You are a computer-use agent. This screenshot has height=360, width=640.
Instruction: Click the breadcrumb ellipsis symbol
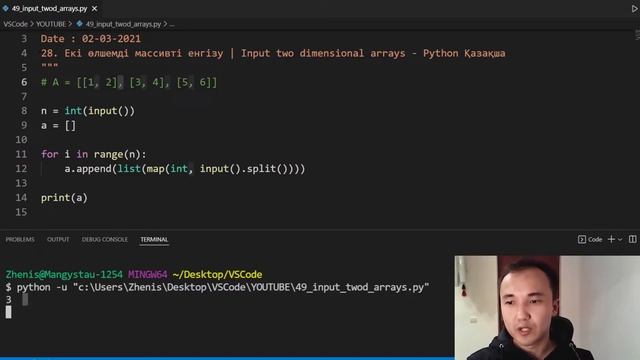(x=172, y=24)
